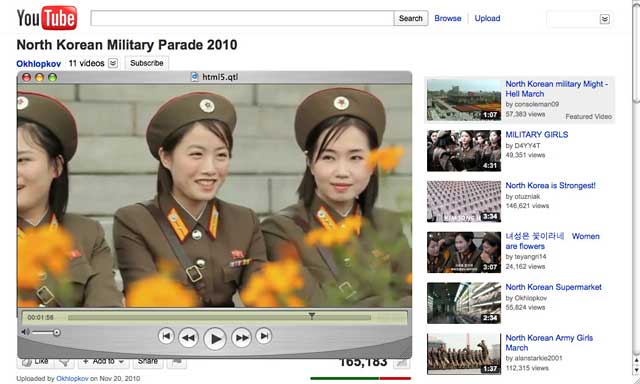The height and width of the screenshot is (384, 640).
Task: Mute using the speaker icon
Action: (x=25, y=332)
